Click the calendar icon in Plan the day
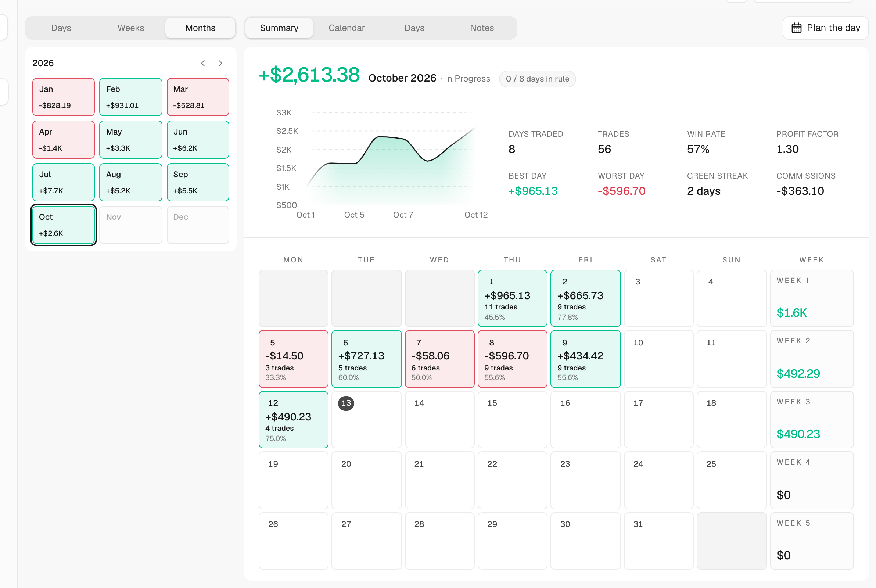Viewport: 876px width, 588px height. pos(796,28)
